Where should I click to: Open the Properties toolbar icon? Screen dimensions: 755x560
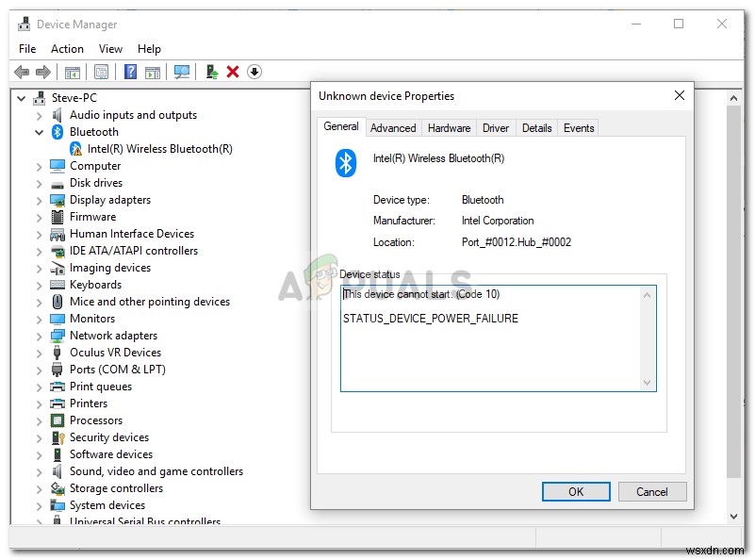(101, 73)
